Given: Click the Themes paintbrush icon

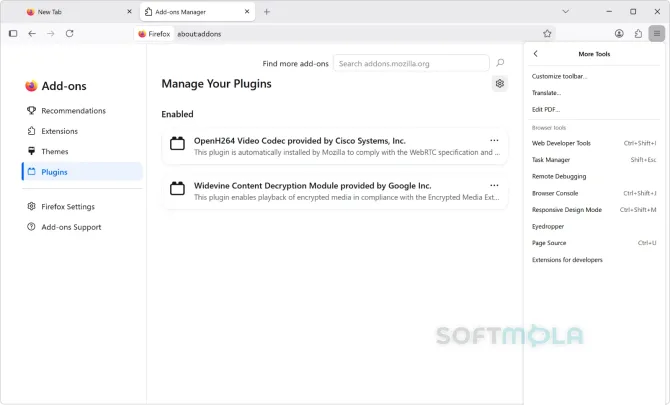Looking at the screenshot, I should tap(31, 151).
